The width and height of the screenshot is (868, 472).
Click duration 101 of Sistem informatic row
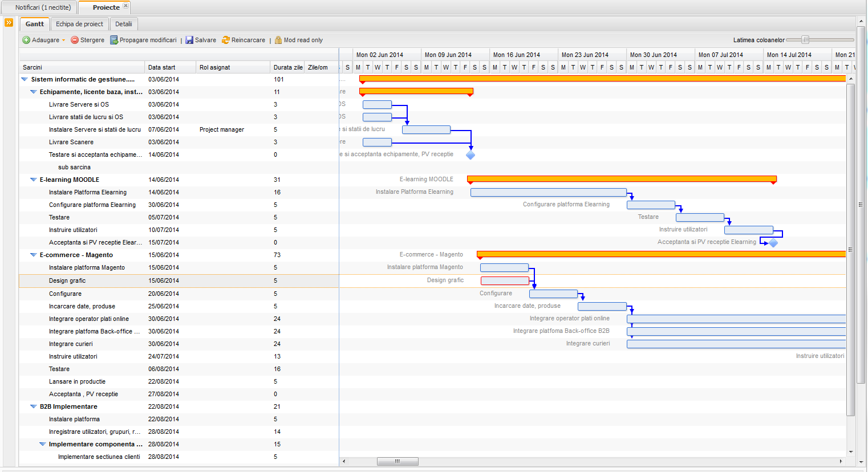tap(279, 79)
